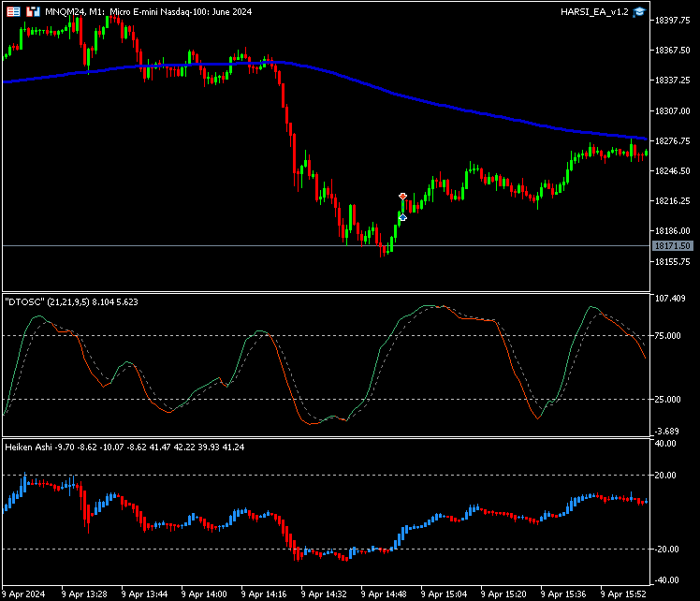Click the 18397.75 price scale value
The height and width of the screenshot is (601, 700).
coord(672,20)
